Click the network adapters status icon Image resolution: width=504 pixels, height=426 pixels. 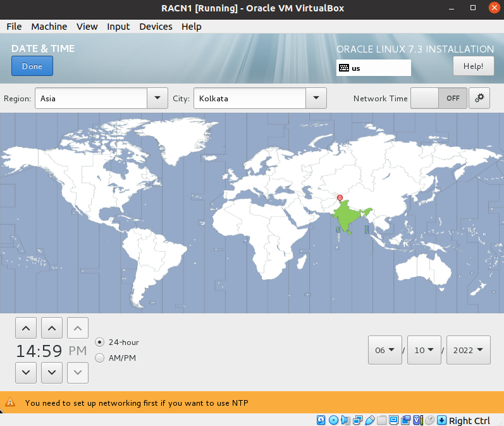pos(357,420)
